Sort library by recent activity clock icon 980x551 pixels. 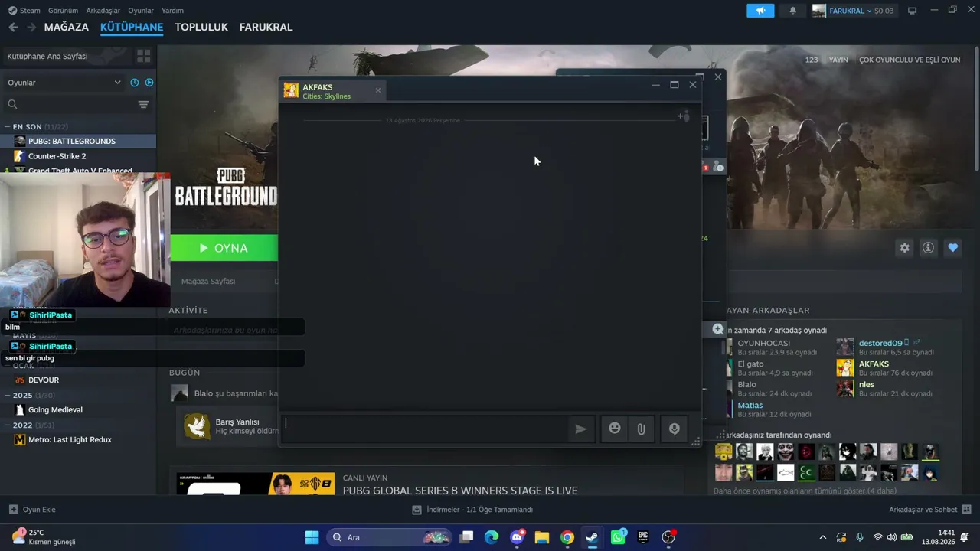pos(135,83)
